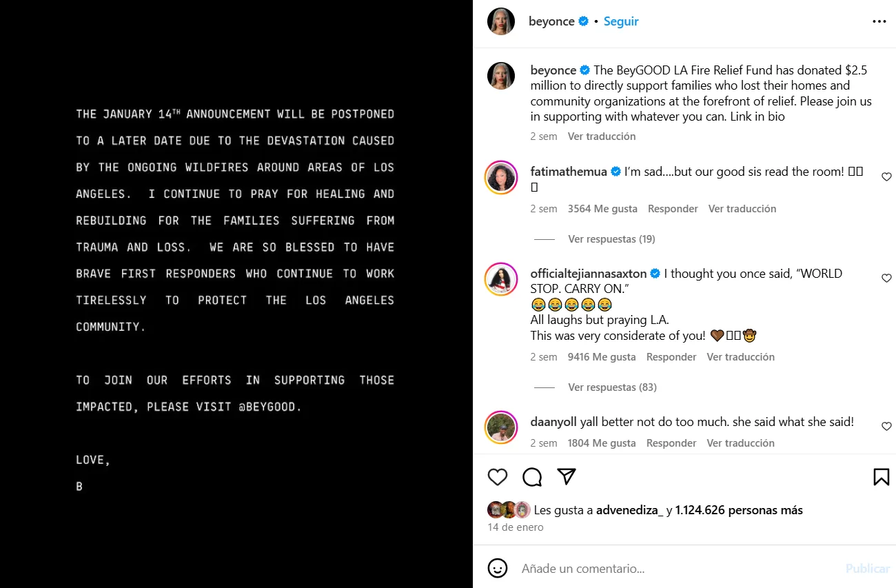Image resolution: width=896 pixels, height=588 pixels.
Task: Click in the 'Añade un comentario' field
Action: (x=675, y=569)
